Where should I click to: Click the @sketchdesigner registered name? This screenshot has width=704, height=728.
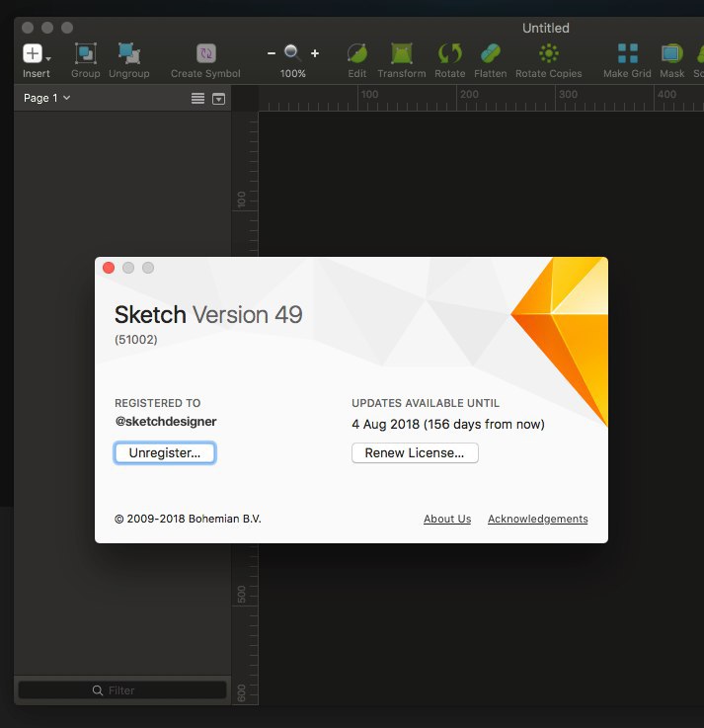pos(166,421)
